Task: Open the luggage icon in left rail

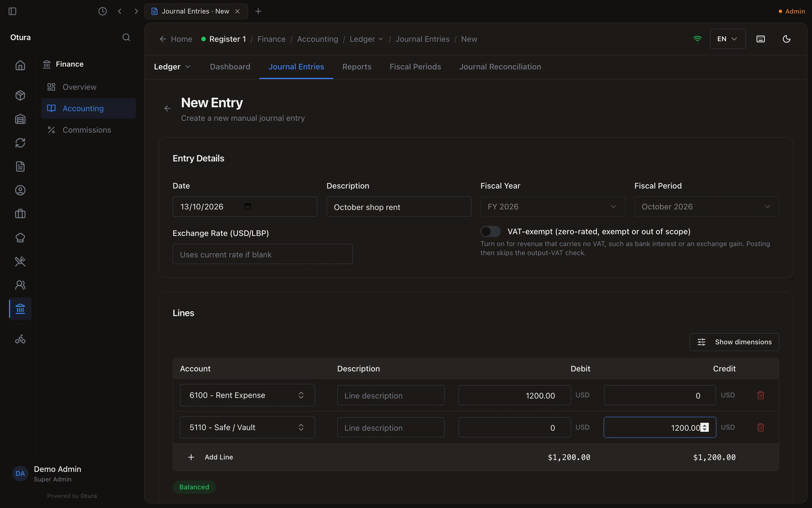Action: 21,214
